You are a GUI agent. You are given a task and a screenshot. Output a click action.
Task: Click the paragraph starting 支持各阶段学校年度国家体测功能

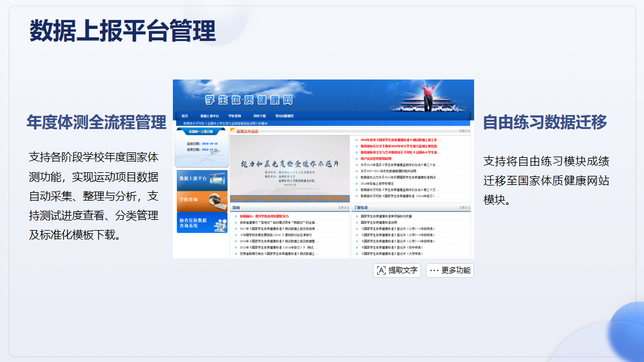tap(93, 196)
